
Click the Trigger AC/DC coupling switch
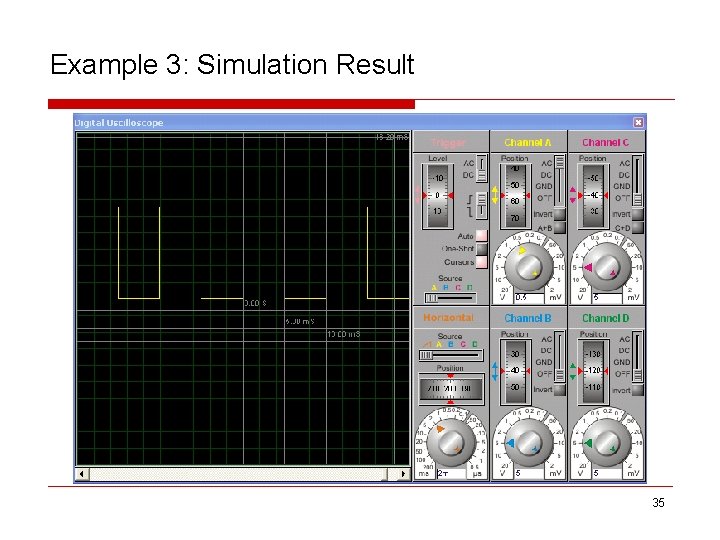(x=481, y=169)
